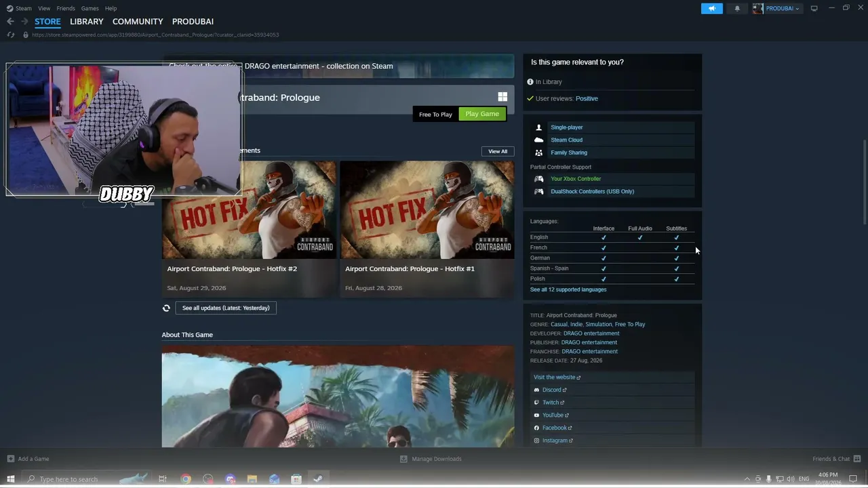Viewport: 868px width, 488px height.
Task: Open the Family Sharing link
Action: coord(569,153)
